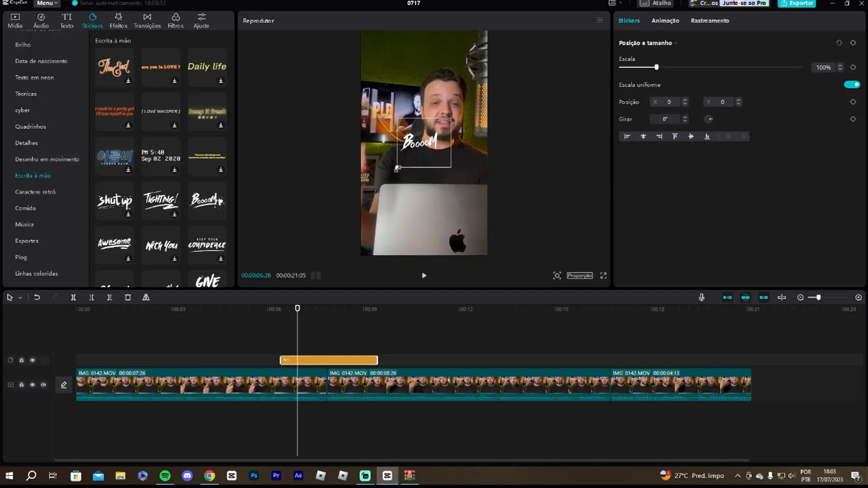Click the Exportar button
The width and height of the screenshot is (868, 488).
tap(797, 3)
